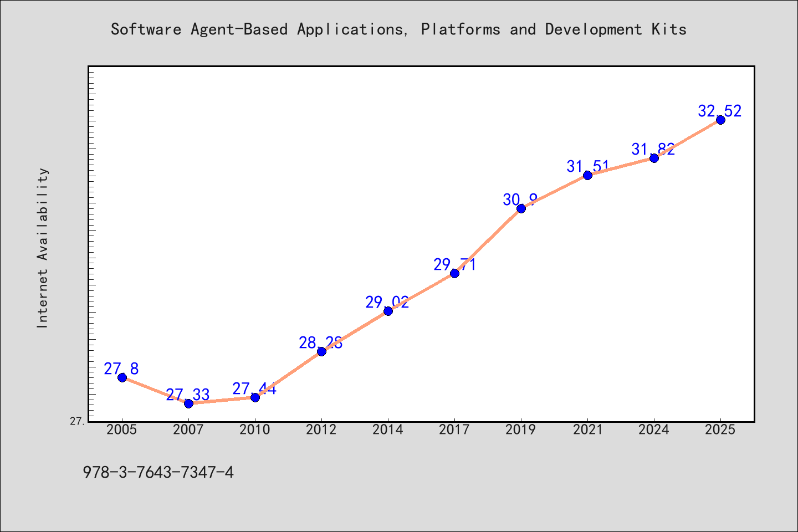Screen dimensions: 798x532
Task: Select the data point labeled 27.44
Action: pyautogui.click(x=255, y=397)
